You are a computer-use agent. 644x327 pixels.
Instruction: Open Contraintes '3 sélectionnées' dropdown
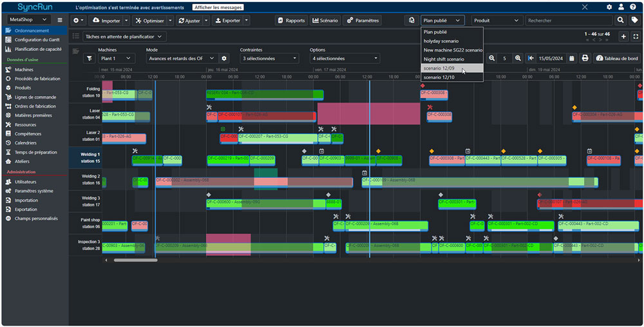(x=269, y=59)
